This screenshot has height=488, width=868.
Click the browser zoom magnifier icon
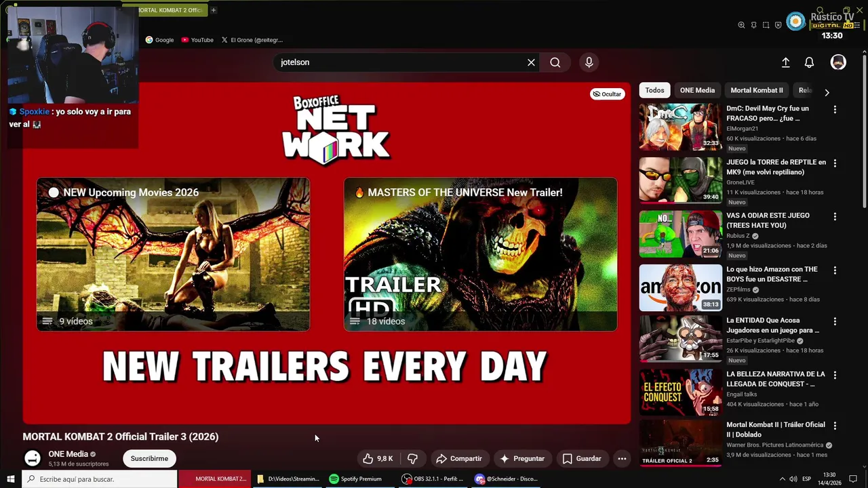coord(741,25)
